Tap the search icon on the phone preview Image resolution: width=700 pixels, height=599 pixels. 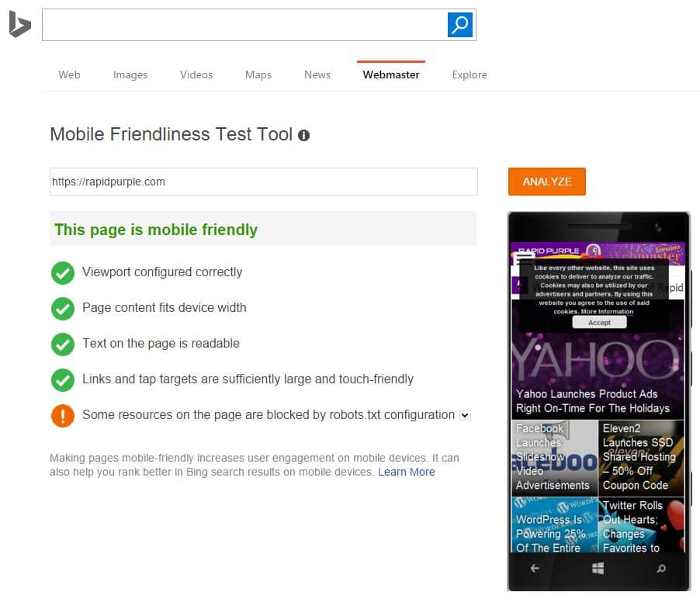tap(661, 568)
